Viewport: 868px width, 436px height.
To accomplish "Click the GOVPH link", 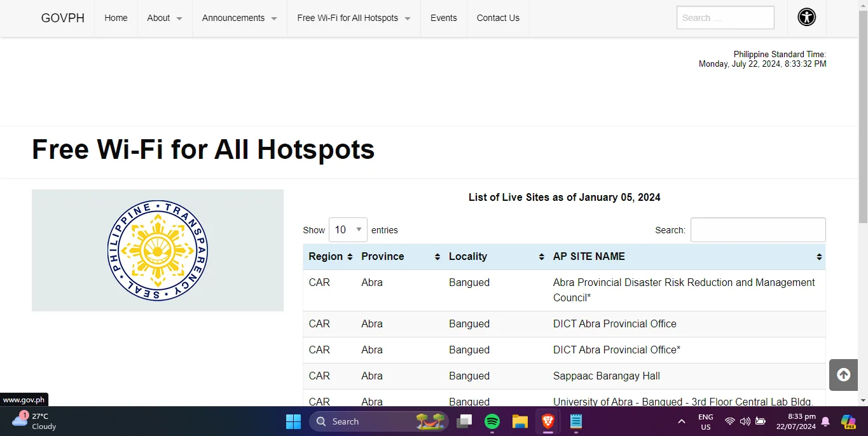I will coord(63,18).
